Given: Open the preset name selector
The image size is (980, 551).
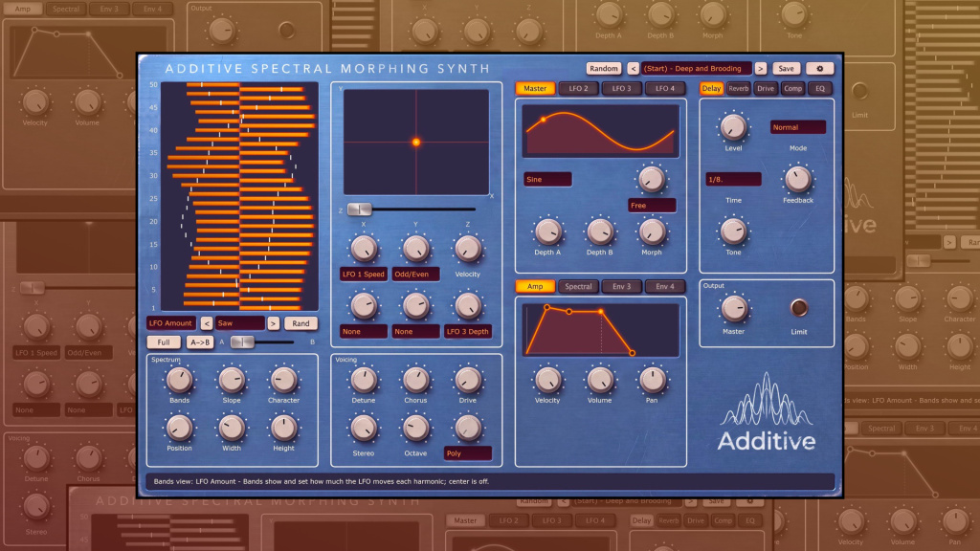Looking at the screenshot, I should point(697,69).
